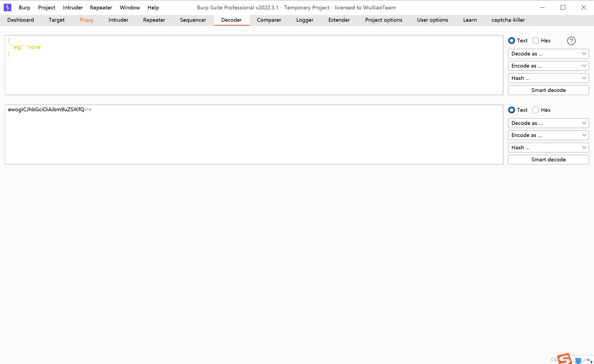Select Text view for the bottom panel
This screenshot has width=594, height=364.
pyautogui.click(x=511, y=110)
